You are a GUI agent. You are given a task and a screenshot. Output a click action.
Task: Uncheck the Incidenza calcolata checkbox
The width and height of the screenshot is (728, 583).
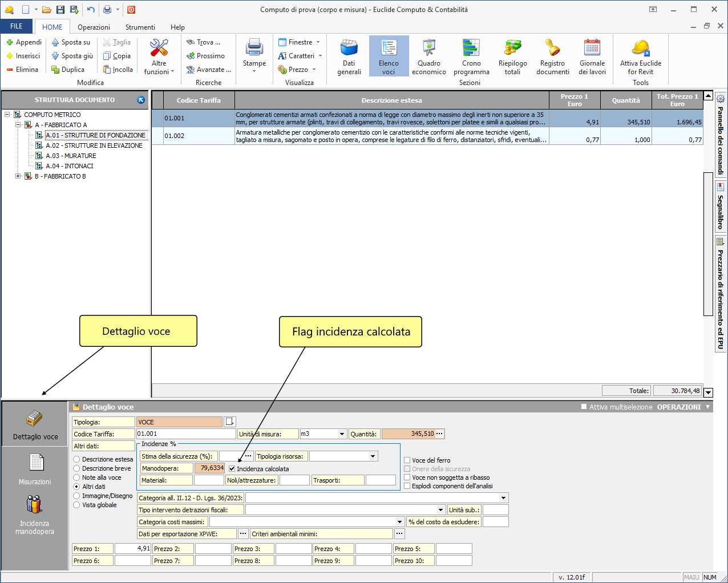click(232, 469)
